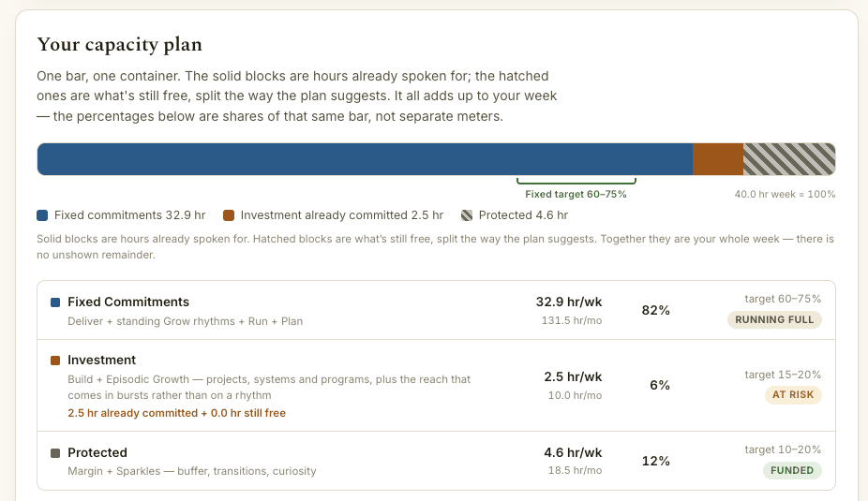868x501 pixels.
Task: Click the 82% share value
Action: pos(656,311)
